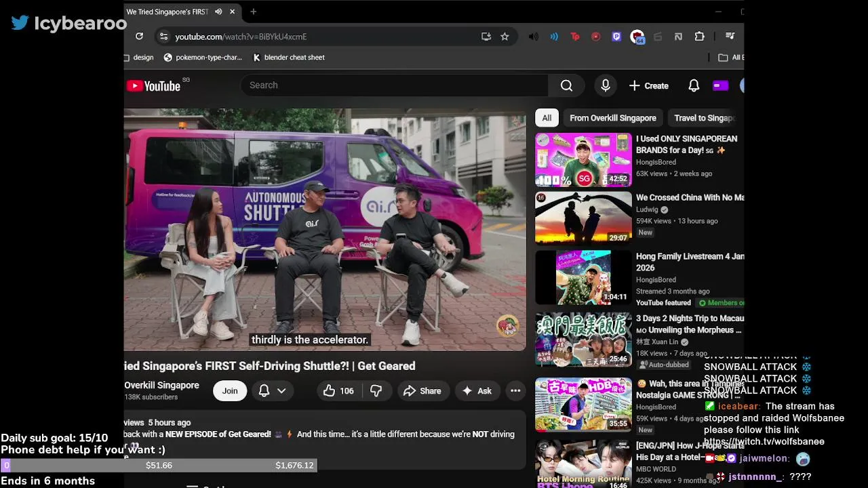The width and height of the screenshot is (868, 488).
Task: Click the Xuan Lin channel name
Action: click(657, 342)
